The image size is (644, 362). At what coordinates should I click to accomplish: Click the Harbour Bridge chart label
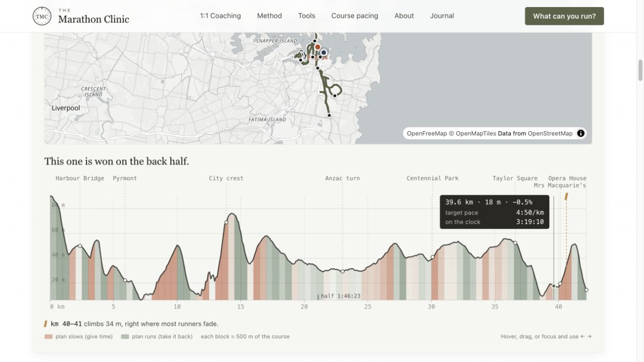pyautogui.click(x=80, y=178)
